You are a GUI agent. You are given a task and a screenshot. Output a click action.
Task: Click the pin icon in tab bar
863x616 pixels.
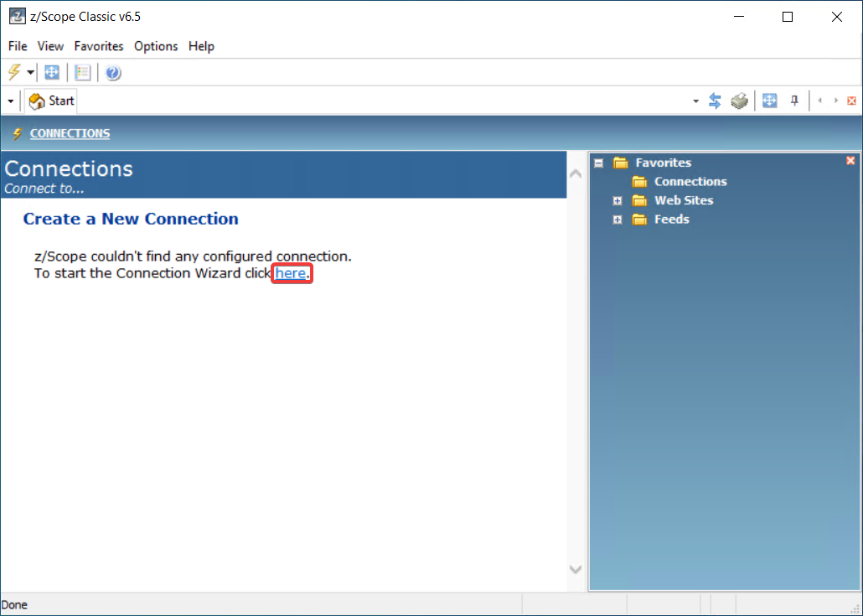(x=794, y=101)
